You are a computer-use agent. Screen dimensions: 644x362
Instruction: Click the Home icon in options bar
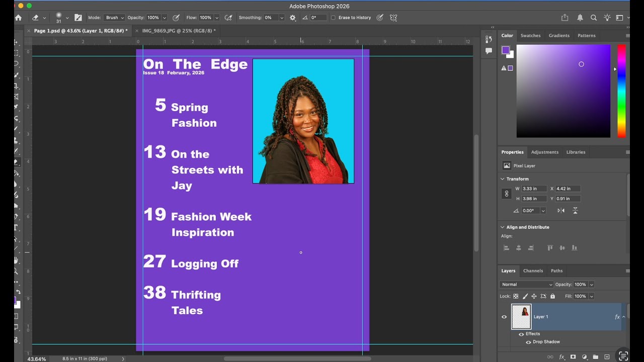(x=19, y=18)
